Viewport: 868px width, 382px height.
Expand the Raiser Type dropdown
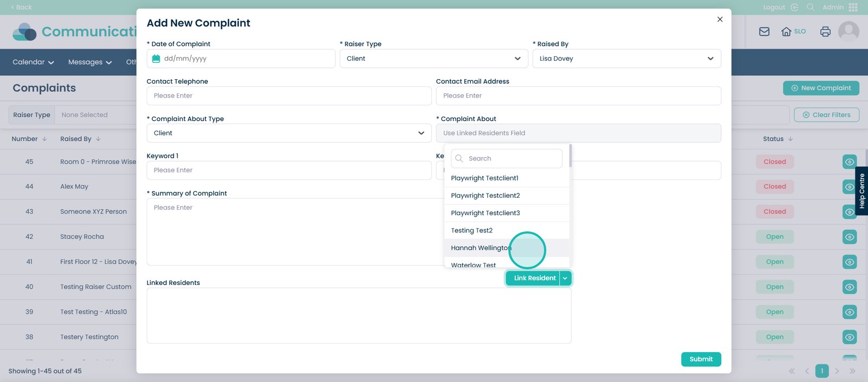433,59
